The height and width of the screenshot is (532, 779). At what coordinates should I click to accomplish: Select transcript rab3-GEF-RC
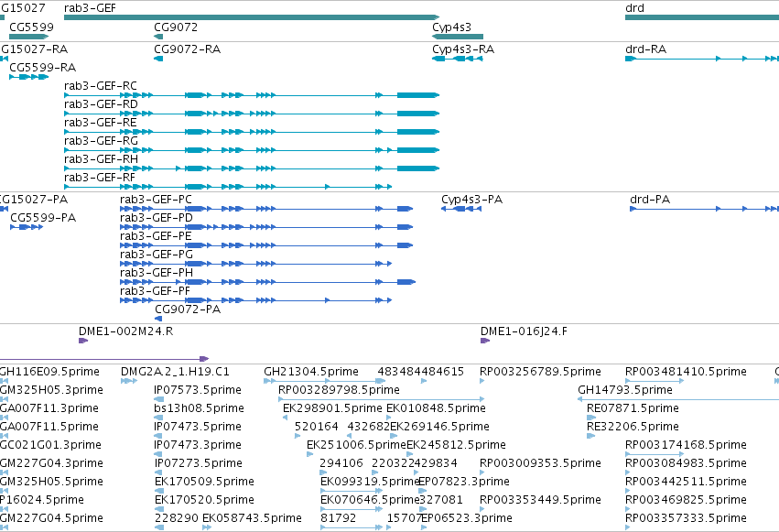pos(252,95)
